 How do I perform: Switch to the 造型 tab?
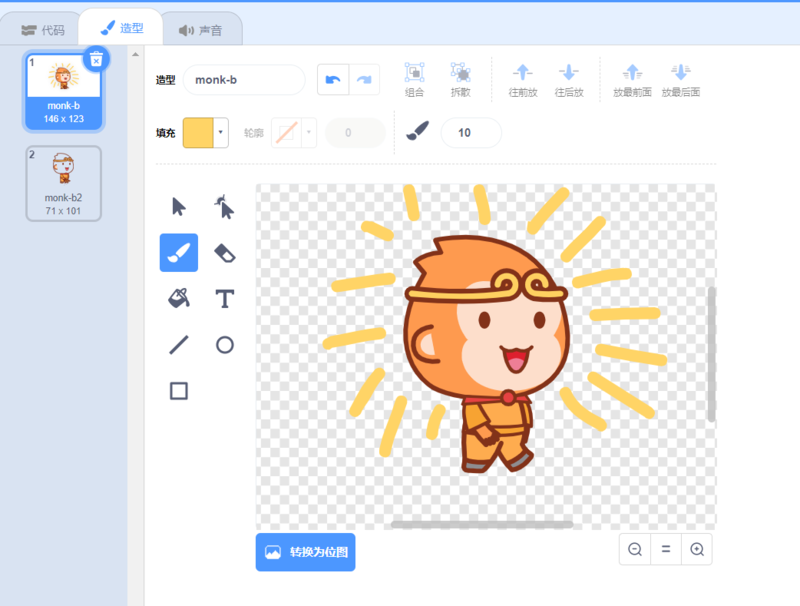click(x=121, y=28)
